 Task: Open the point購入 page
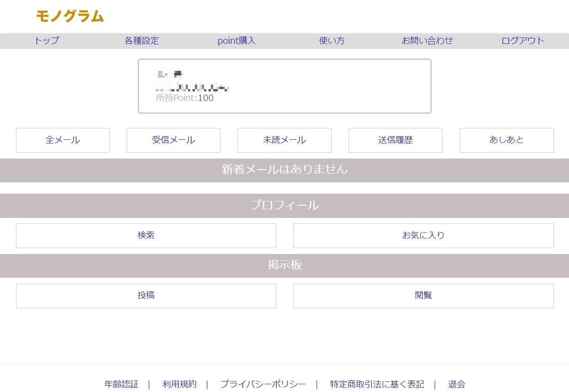[236, 41]
